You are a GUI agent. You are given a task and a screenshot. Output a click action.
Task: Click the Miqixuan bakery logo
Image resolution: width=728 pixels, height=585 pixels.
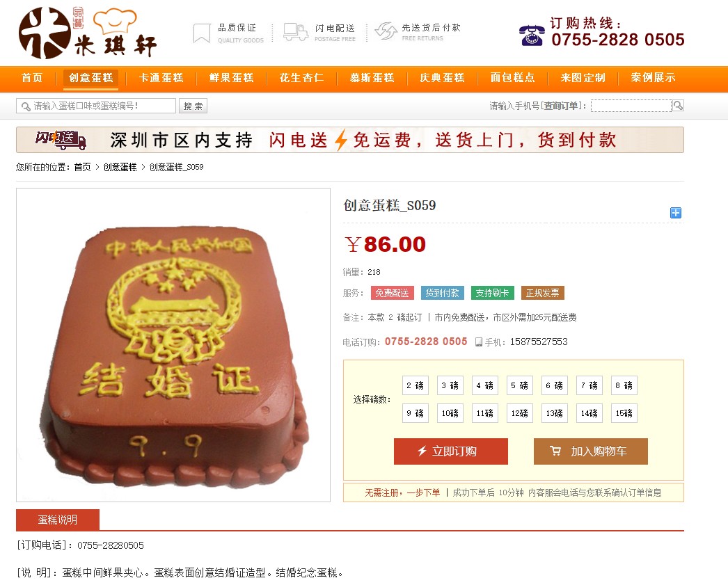(x=87, y=33)
